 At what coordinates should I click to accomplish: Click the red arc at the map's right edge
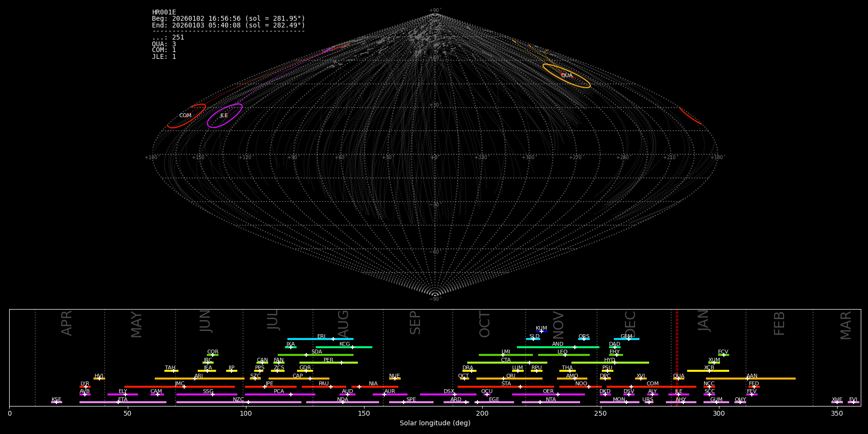pyautogui.click(x=690, y=116)
